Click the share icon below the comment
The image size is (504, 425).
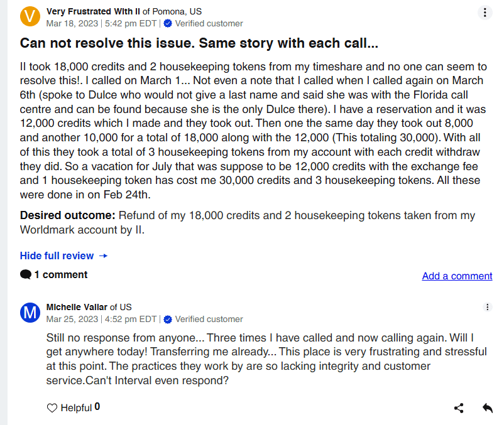click(x=459, y=408)
